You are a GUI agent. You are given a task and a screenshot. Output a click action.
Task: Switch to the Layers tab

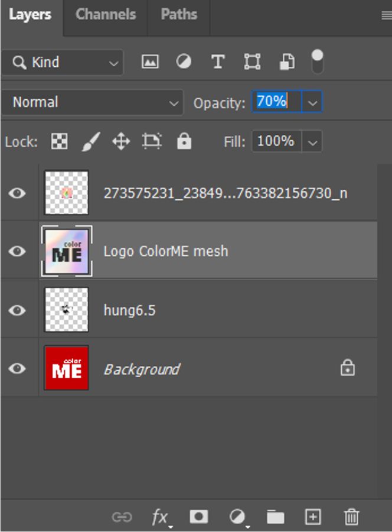(x=30, y=15)
